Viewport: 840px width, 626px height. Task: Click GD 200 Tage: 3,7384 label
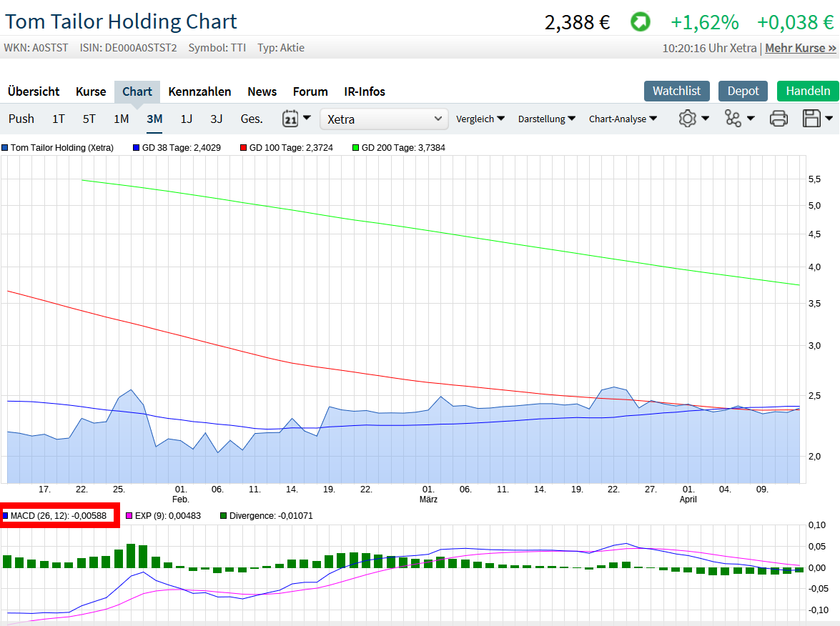click(403, 148)
